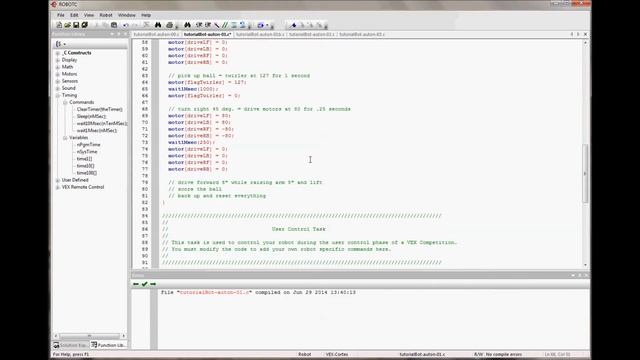This screenshot has width=640, height=360.
Task: Click the Print icon in toolbar
Action: pos(169,25)
